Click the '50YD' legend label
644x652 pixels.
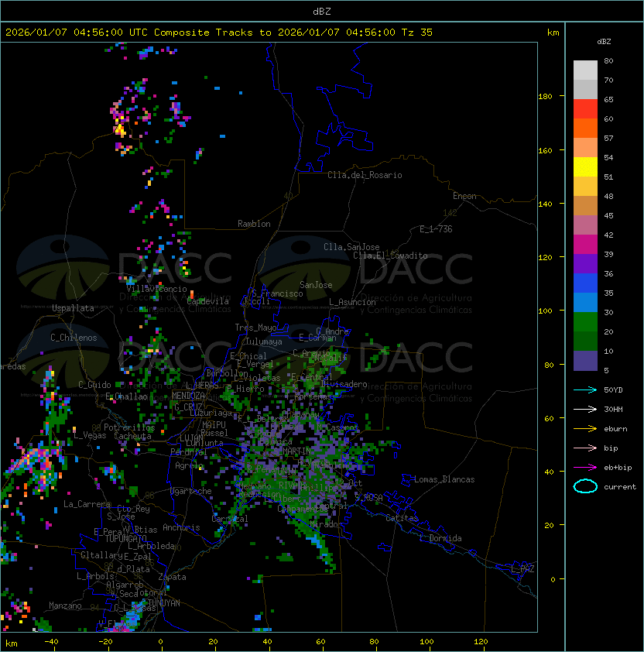click(x=613, y=389)
